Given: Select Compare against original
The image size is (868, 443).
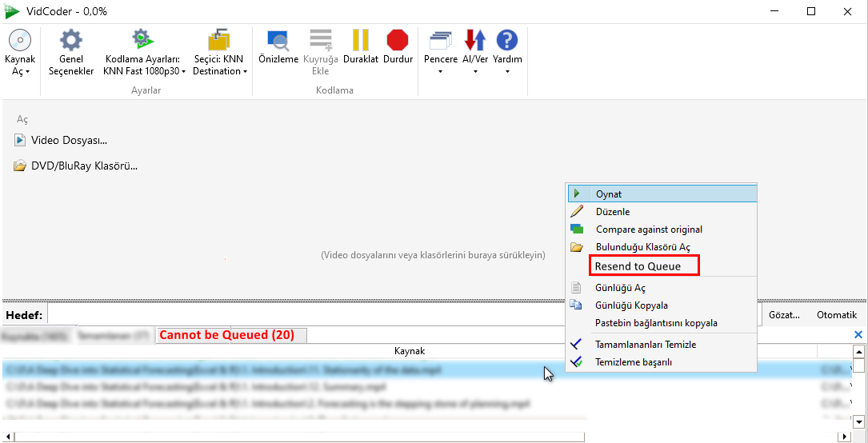Looking at the screenshot, I should click(x=662, y=229).
